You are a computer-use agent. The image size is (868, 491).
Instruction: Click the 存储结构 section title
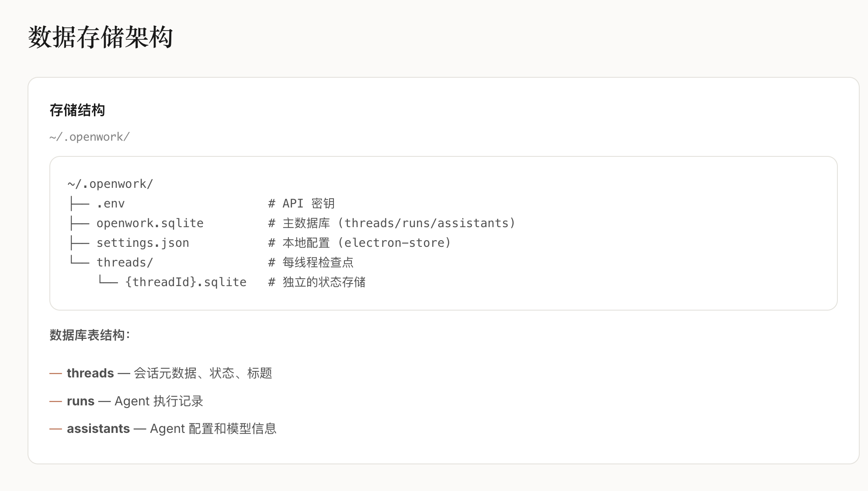[77, 110]
